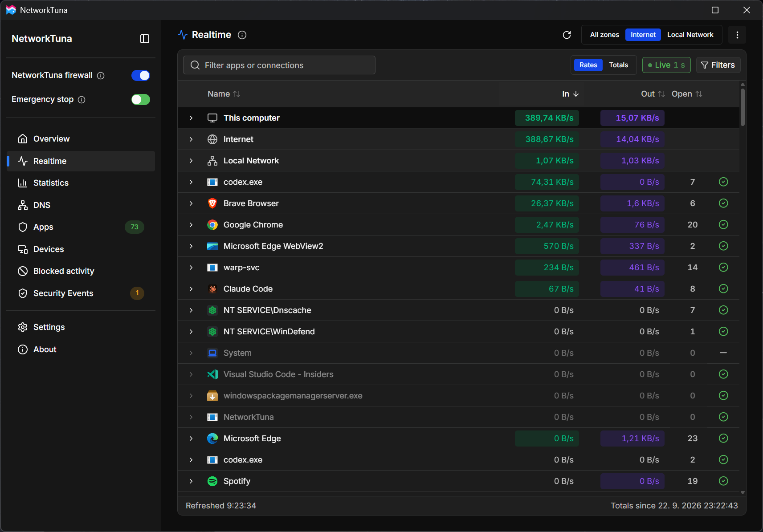Toggle the NetworkTuna firewall switch
The width and height of the screenshot is (763, 532).
141,76
